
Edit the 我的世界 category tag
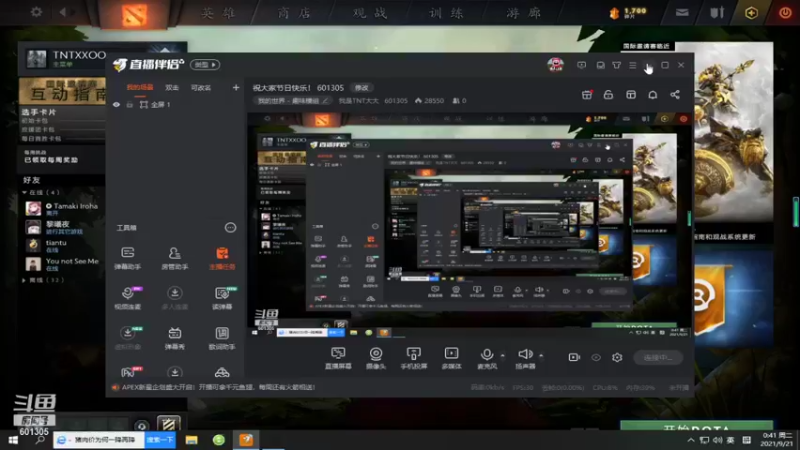292,101
